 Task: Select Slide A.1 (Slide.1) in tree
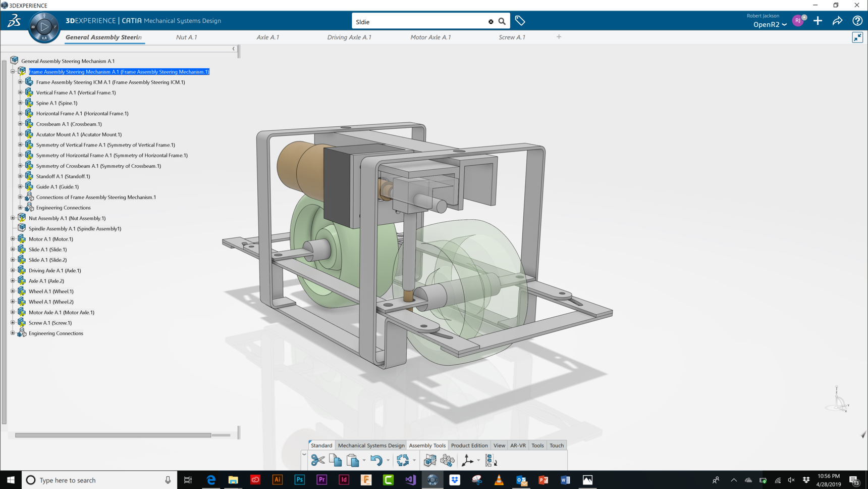point(47,250)
